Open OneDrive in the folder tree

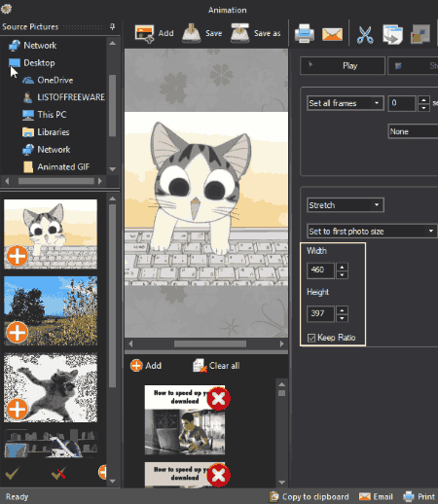48,80
